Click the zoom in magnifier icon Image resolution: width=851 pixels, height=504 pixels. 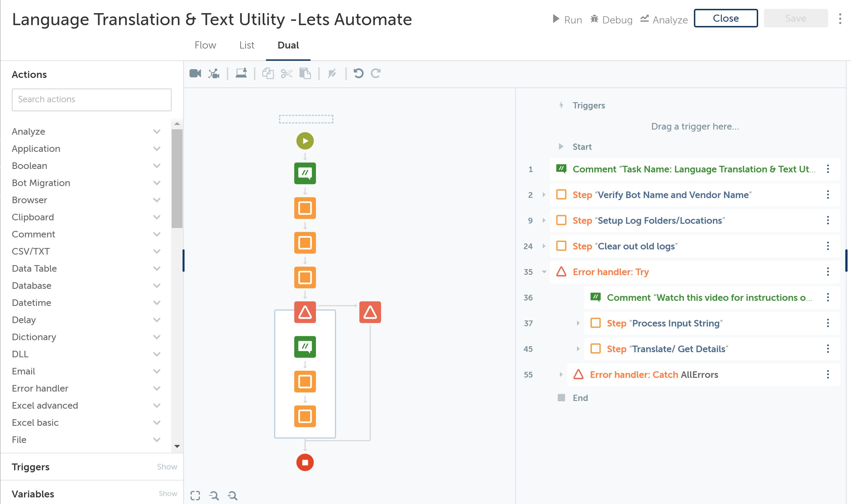tap(233, 495)
